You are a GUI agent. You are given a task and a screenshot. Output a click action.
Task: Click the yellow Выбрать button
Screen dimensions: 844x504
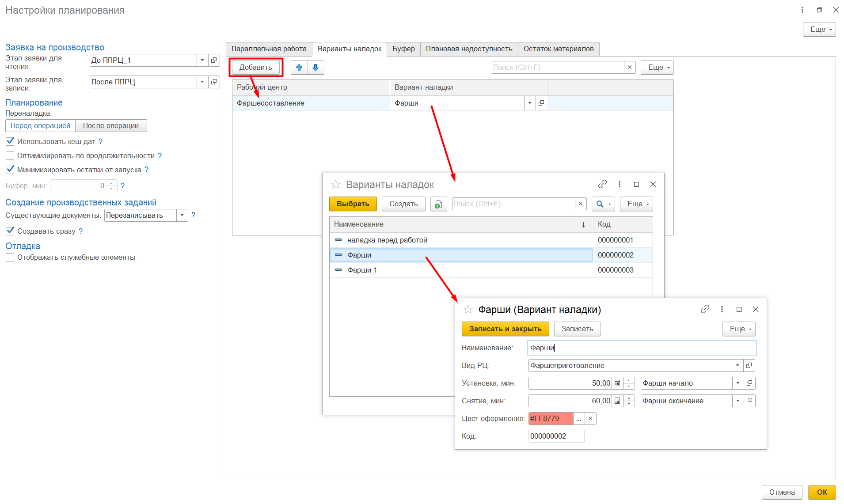tap(353, 204)
